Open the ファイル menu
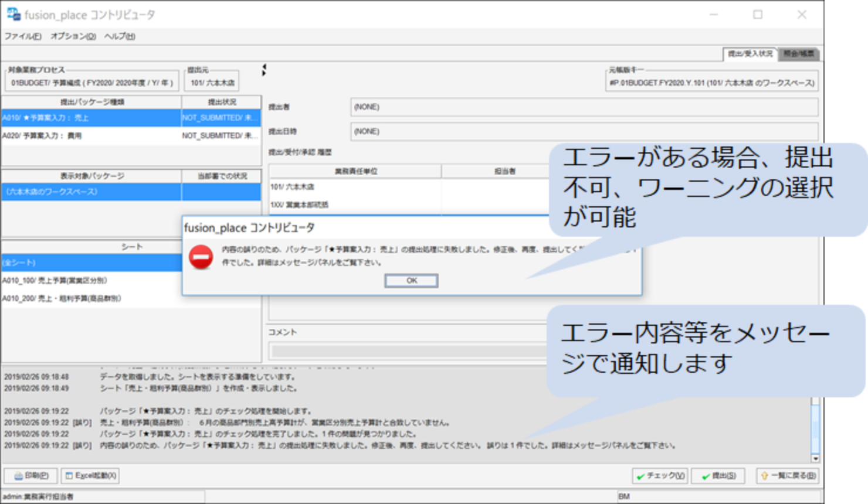 (23, 36)
